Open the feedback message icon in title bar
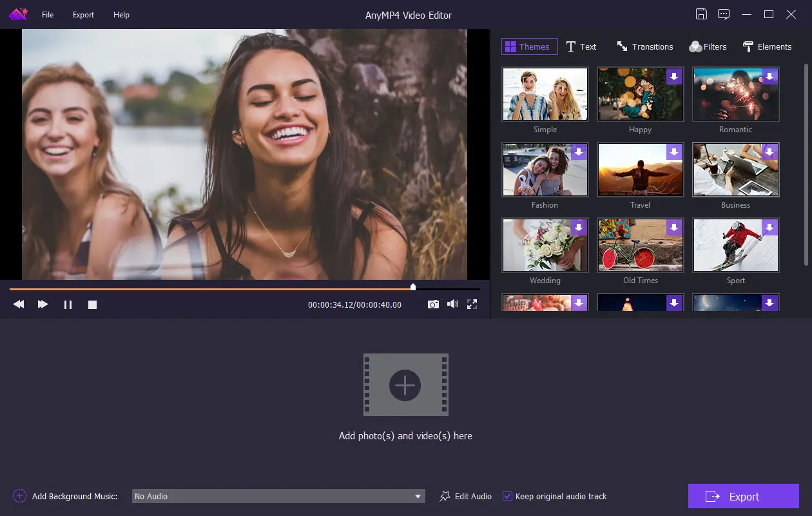812x516 pixels. click(x=724, y=14)
